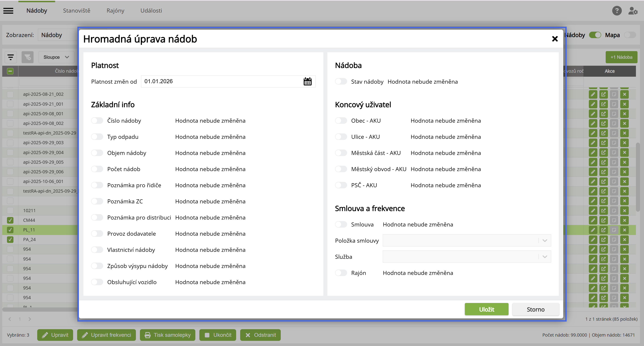This screenshot has height=346, width=644.
Task: Click the hamburger menu icon
Action: pos(8,11)
